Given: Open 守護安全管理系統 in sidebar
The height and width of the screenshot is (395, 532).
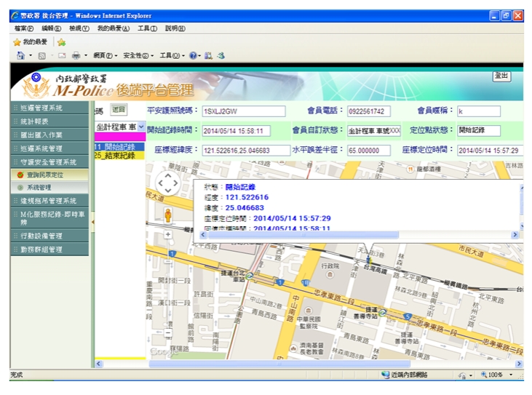Looking at the screenshot, I should tap(49, 162).
